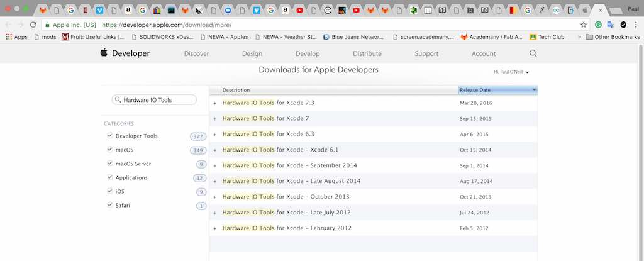Close the current tab with its X

[601, 10]
